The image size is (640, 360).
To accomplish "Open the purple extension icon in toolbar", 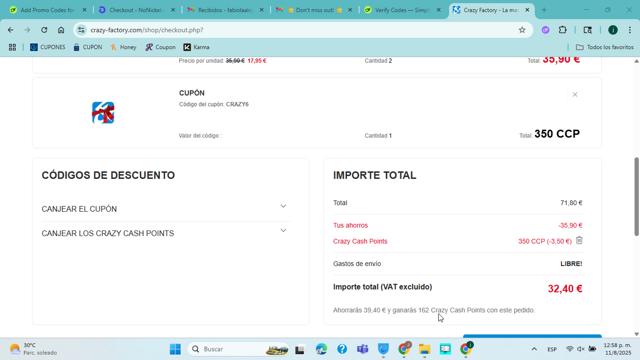I will (545, 30).
